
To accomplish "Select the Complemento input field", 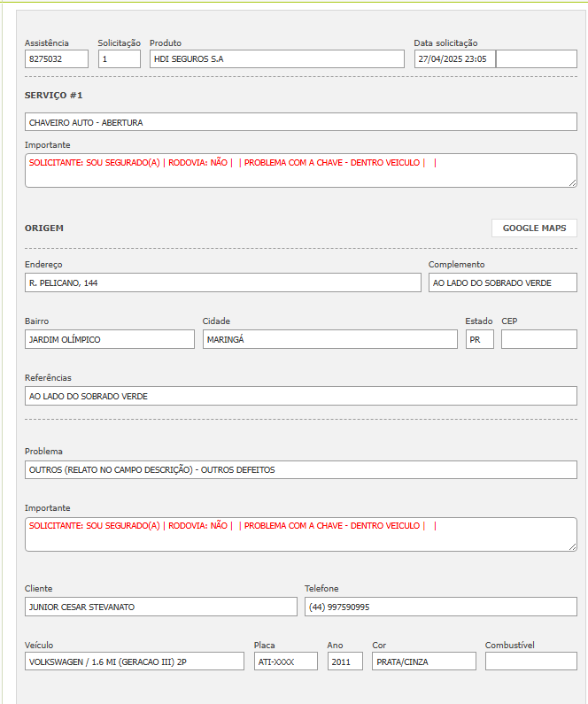I will [502, 282].
